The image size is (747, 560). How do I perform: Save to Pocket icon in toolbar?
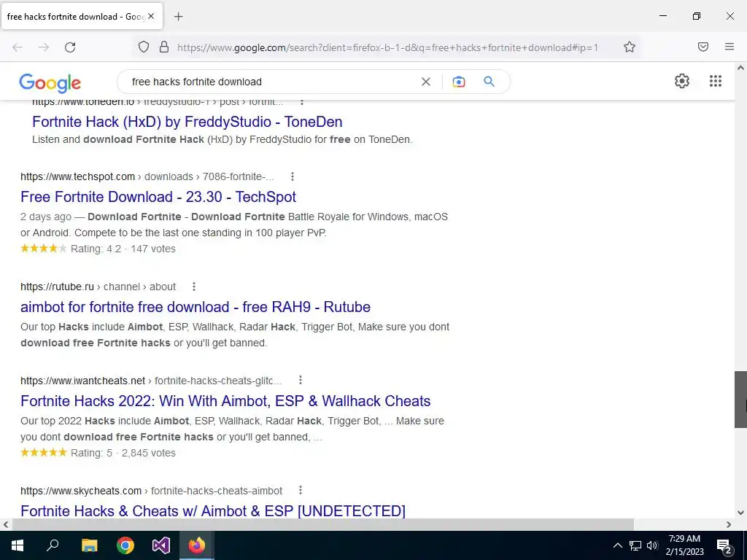pos(703,47)
